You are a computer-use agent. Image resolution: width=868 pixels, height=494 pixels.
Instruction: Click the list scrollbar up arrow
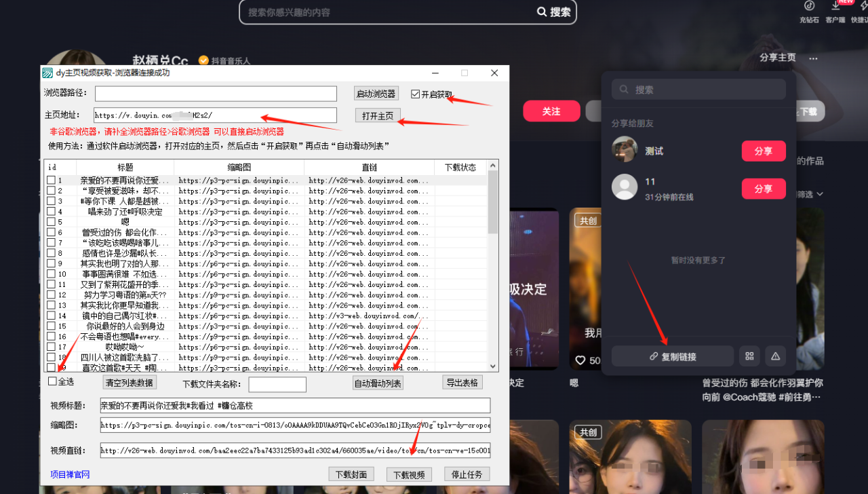[x=493, y=165]
